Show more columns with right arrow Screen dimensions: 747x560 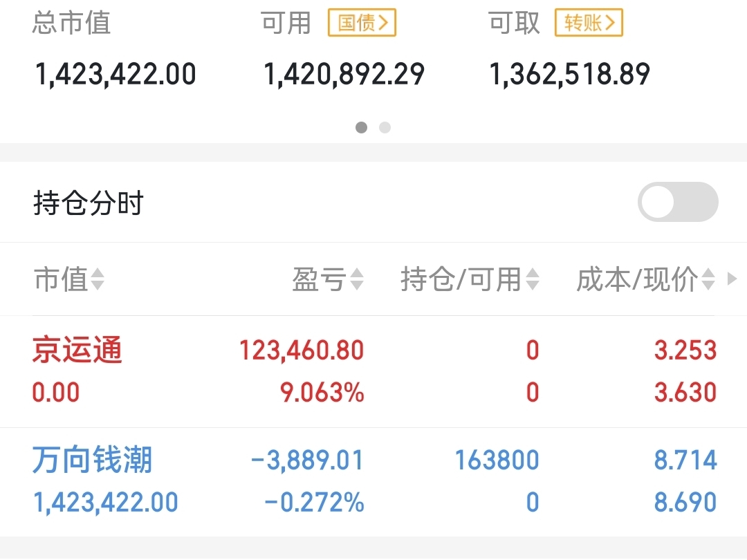pos(732,279)
